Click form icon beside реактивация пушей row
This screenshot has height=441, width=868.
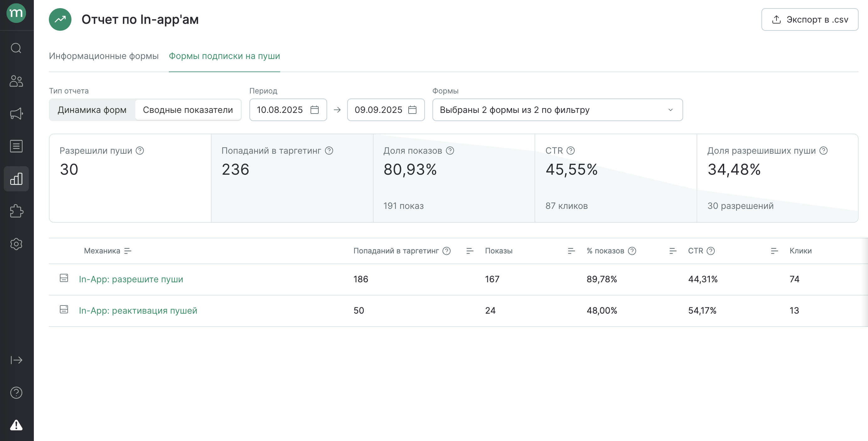[64, 310]
